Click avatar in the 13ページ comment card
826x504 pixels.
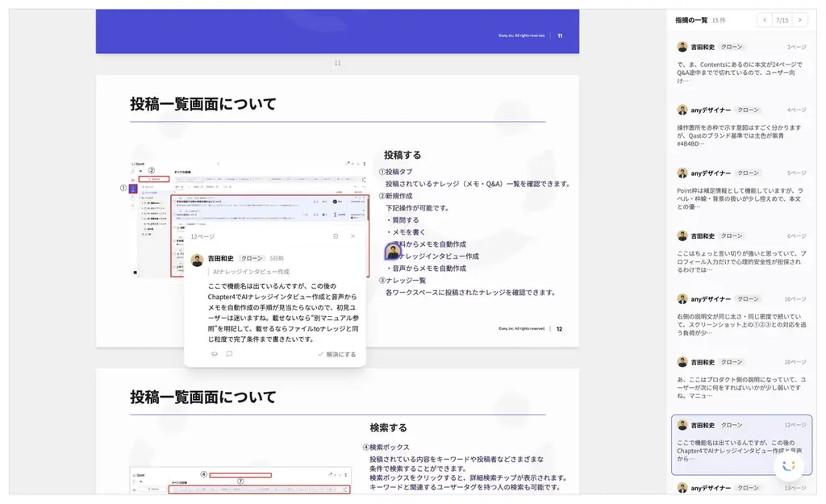pyautogui.click(x=682, y=488)
